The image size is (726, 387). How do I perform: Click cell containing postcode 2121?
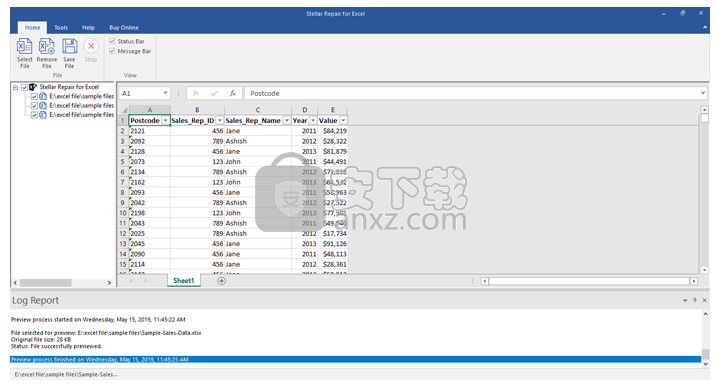click(150, 131)
